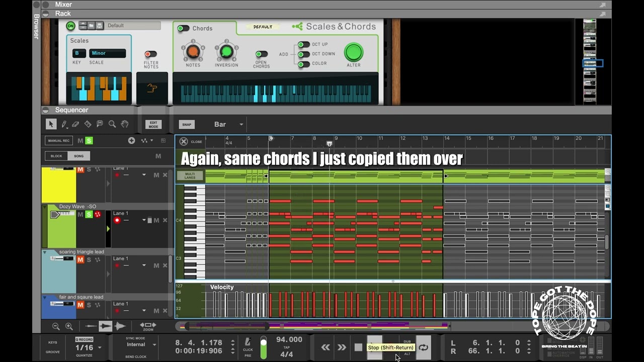Click the MULTI LANES button
The image size is (644, 362).
click(x=190, y=176)
